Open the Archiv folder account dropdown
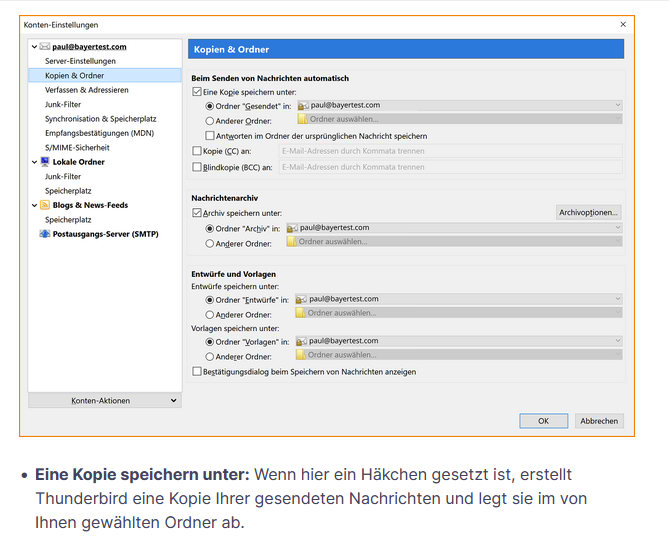 [x=454, y=228]
